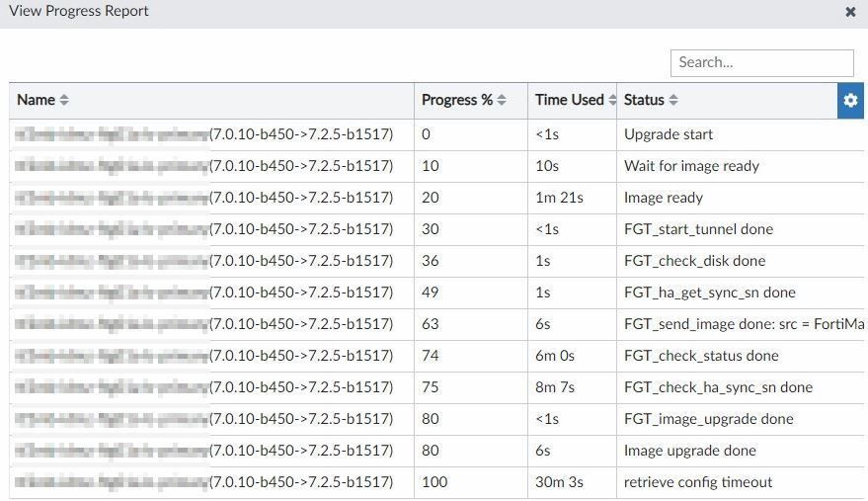Select the FGT_check_status done row
The width and height of the screenshot is (868, 501).
coord(701,356)
